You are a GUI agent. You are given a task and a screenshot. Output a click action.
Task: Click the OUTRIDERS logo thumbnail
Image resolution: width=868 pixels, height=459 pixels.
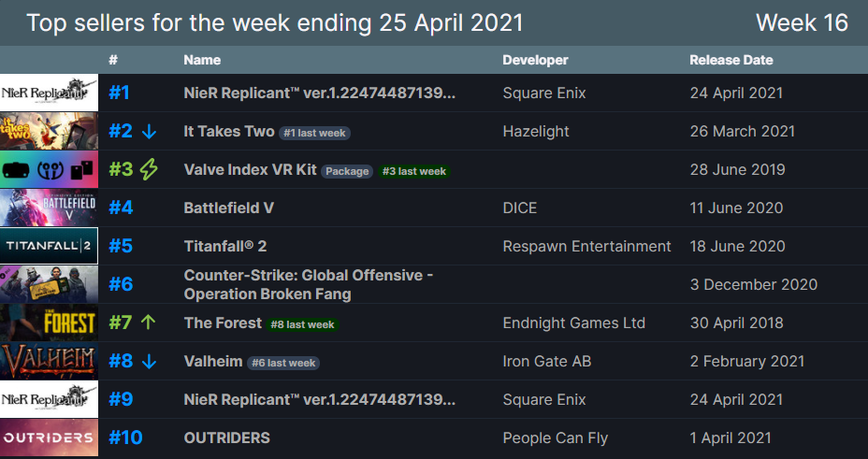click(49, 437)
